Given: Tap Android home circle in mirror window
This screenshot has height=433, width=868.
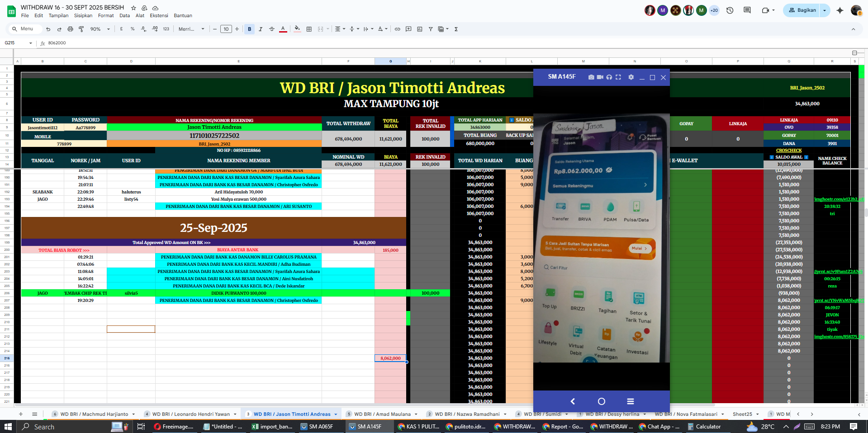Looking at the screenshot, I should (602, 401).
